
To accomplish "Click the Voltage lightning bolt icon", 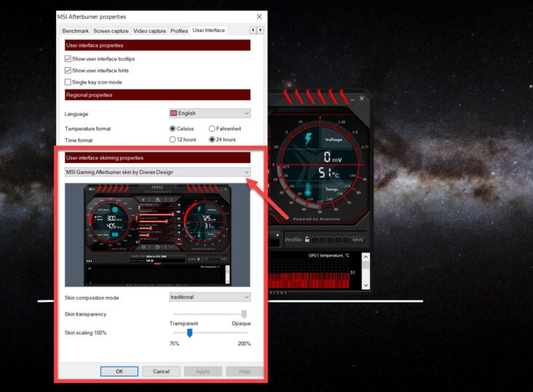I will pyautogui.click(x=308, y=139).
